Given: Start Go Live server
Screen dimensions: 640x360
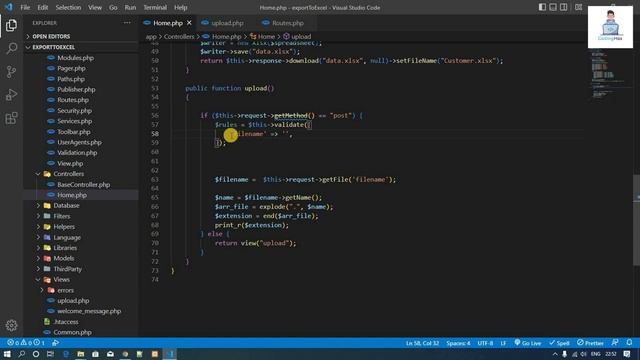Looking at the screenshot, I should coord(527,343).
